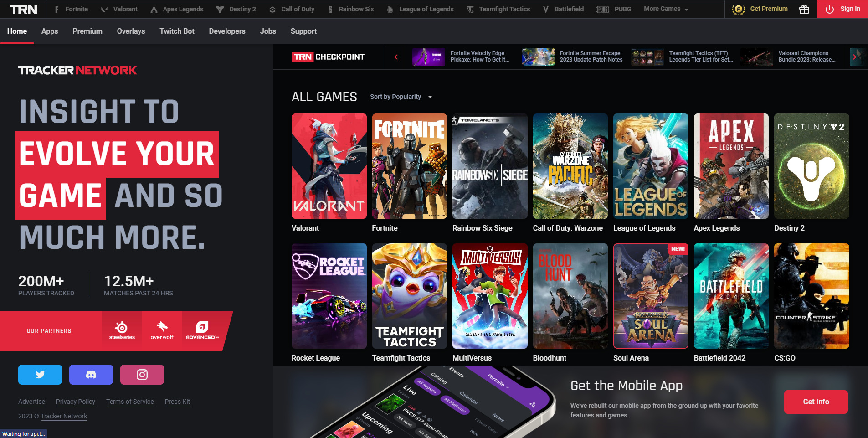The height and width of the screenshot is (438, 868).
Task: Open Rainbow Six in top game bar
Action: click(x=351, y=9)
